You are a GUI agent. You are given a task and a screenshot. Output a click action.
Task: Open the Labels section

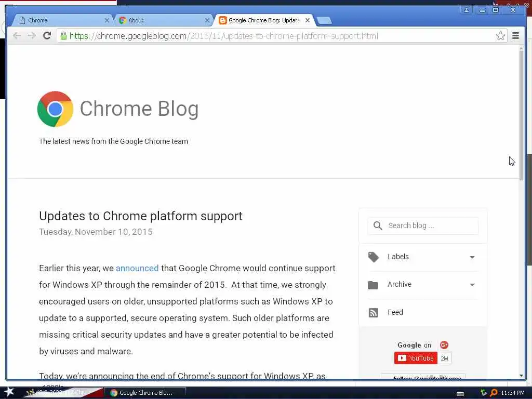[x=423, y=257]
